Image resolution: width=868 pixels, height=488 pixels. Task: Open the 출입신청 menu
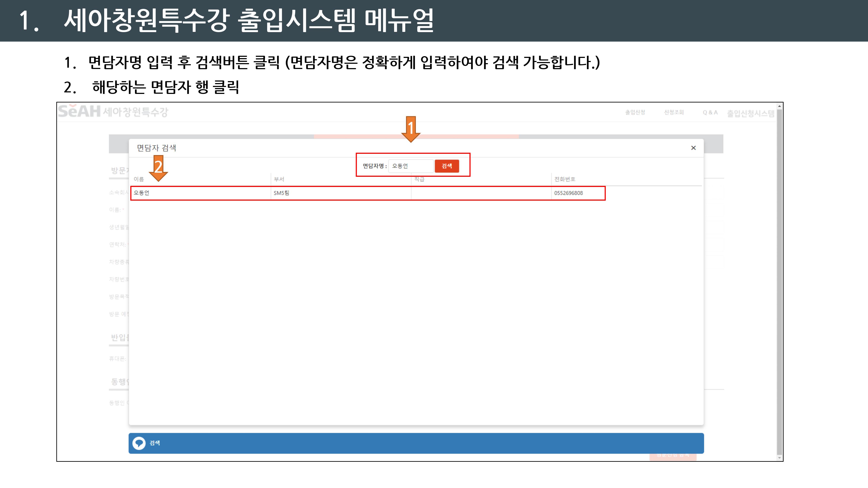point(635,113)
